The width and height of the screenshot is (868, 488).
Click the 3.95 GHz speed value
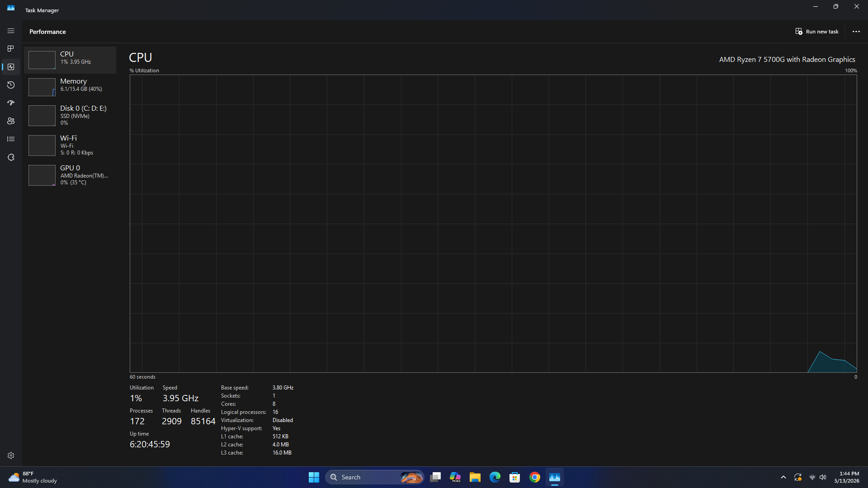180,398
